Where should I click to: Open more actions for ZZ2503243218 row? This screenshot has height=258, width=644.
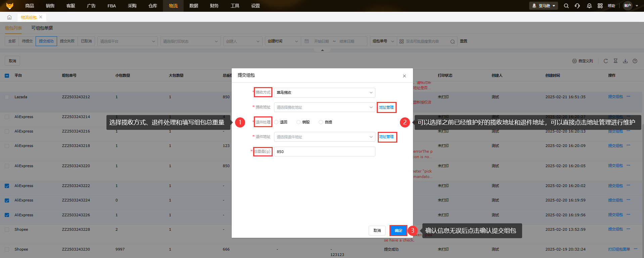[x=628, y=145]
